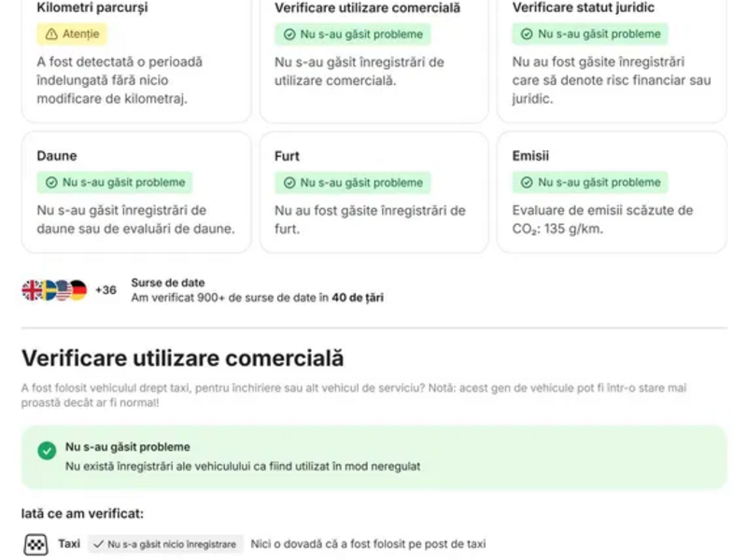Click the Atenție badge under Kilometri parcurși
The width and height of the screenshot is (747, 560).
click(72, 35)
